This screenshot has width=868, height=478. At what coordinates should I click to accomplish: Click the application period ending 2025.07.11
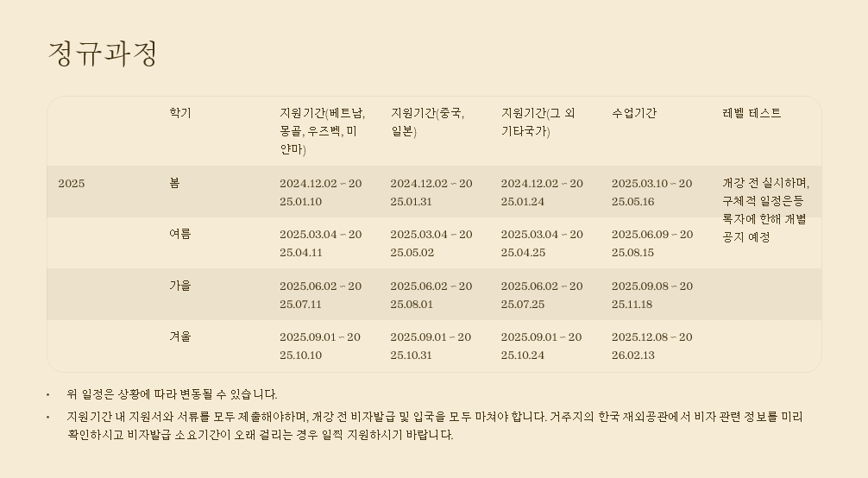(320, 295)
